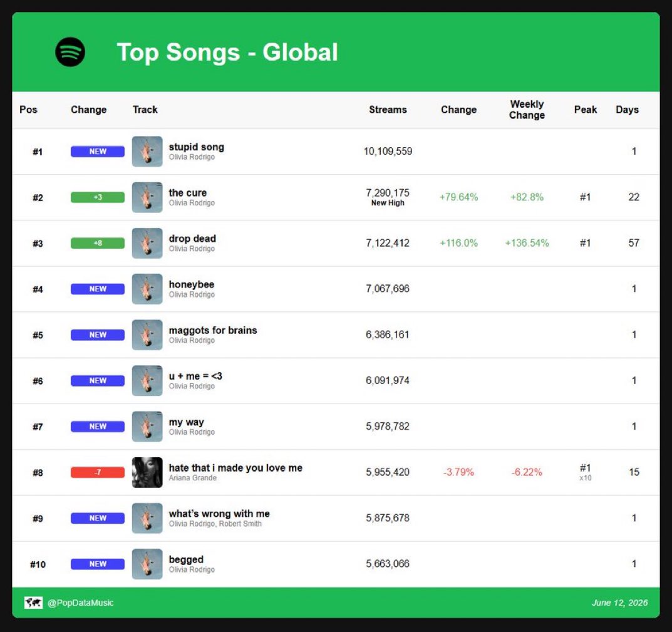Open hate that i made you love me title
Viewport: 672px width, 632px height.
(235, 469)
